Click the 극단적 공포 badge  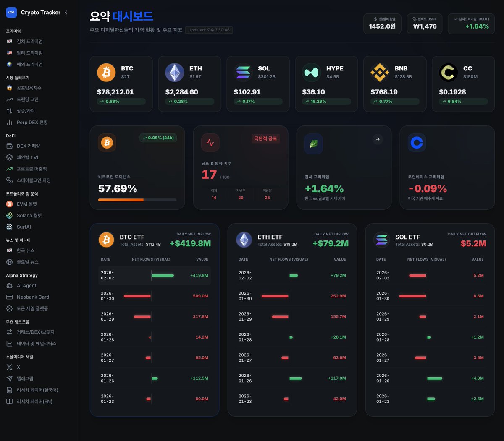pos(265,138)
